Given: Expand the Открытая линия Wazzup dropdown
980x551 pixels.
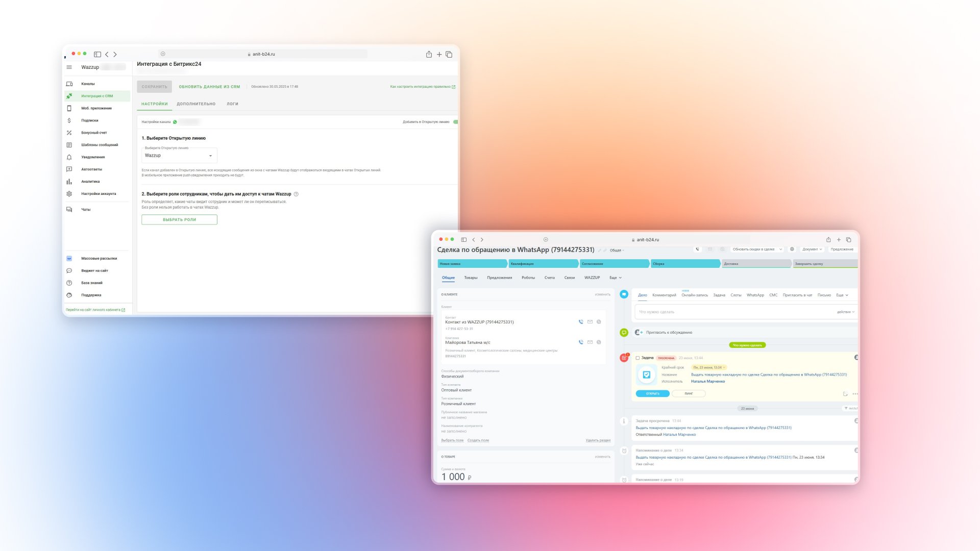Looking at the screenshot, I should (x=179, y=156).
